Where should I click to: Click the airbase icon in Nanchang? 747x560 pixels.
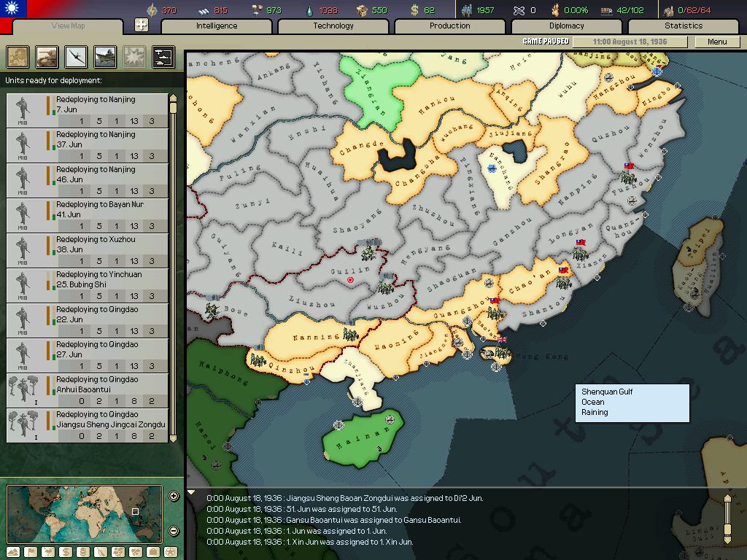pyautogui.click(x=492, y=168)
